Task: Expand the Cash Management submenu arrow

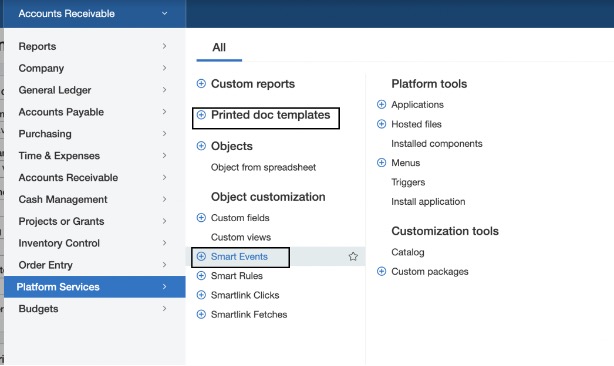Action: [164, 199]
